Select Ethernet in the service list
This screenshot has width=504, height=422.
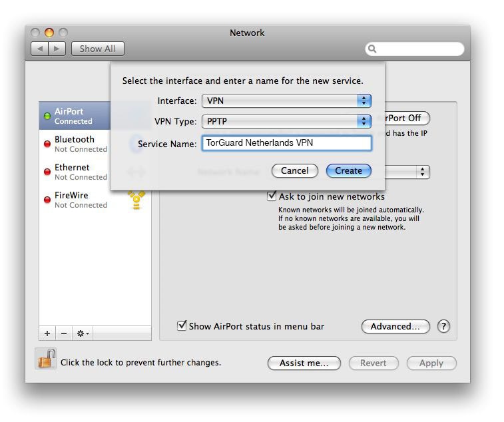click(75, 172)
